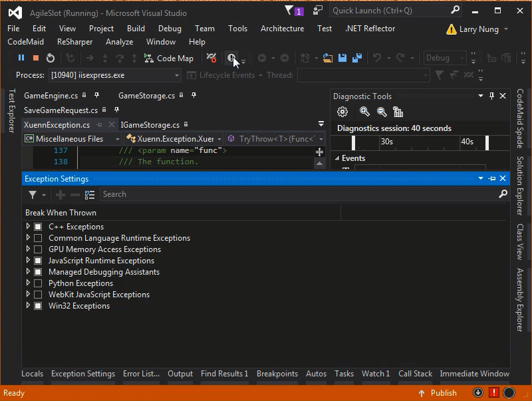532x401 pixels.
Task: Enable Common Language Runtime Exceptions checkbox
Action: click(38, 238)
